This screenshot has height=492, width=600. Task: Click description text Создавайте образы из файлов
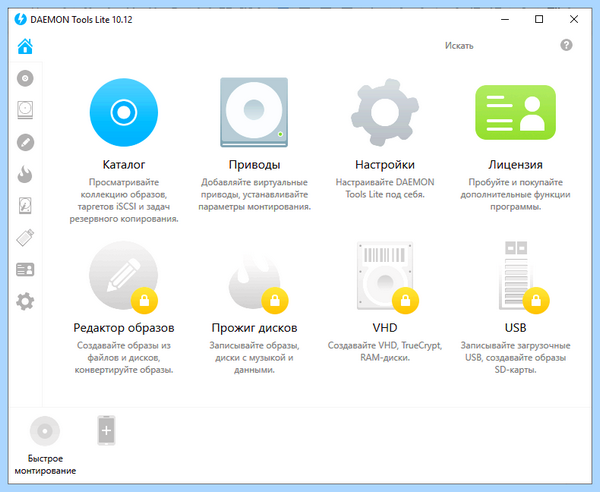pos(124,358)
